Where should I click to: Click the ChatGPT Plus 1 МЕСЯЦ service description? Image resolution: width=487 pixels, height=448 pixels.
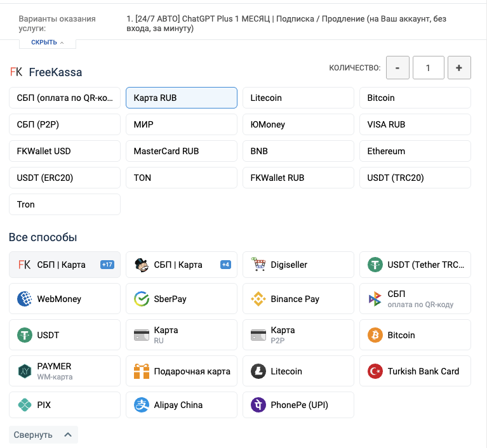[286, 23]
